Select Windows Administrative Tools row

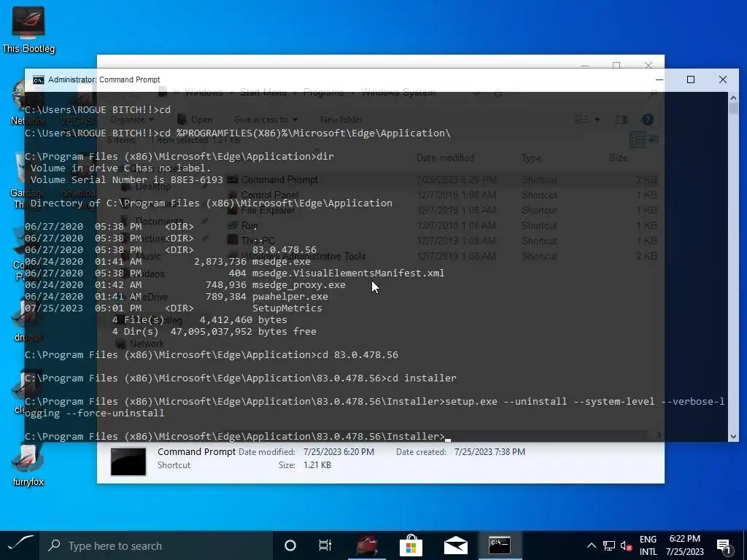(443, 256)
